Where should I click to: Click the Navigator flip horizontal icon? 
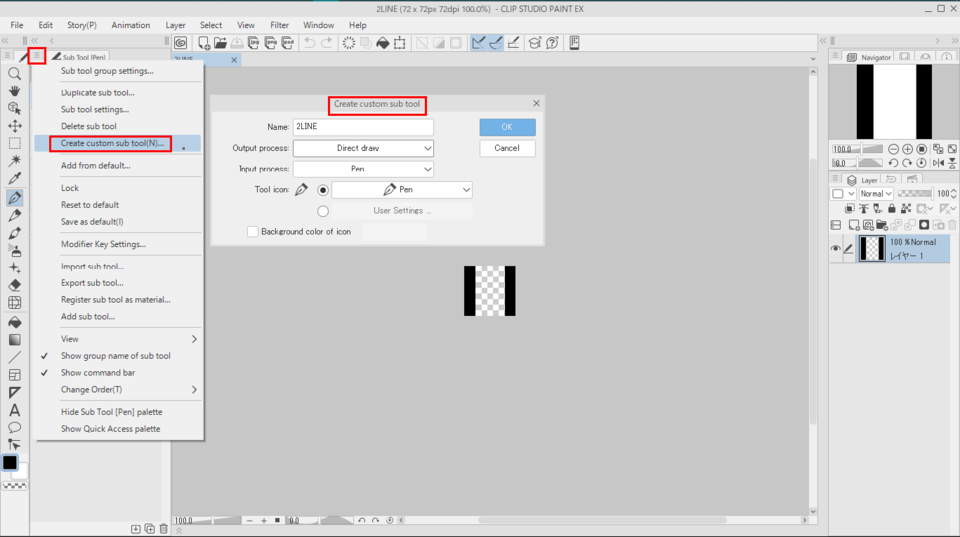tap(938, 163)
